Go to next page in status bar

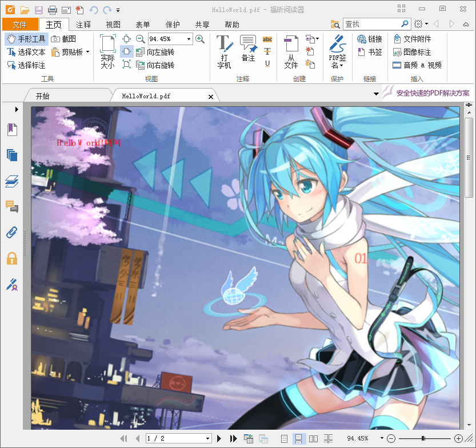(219, 438)
